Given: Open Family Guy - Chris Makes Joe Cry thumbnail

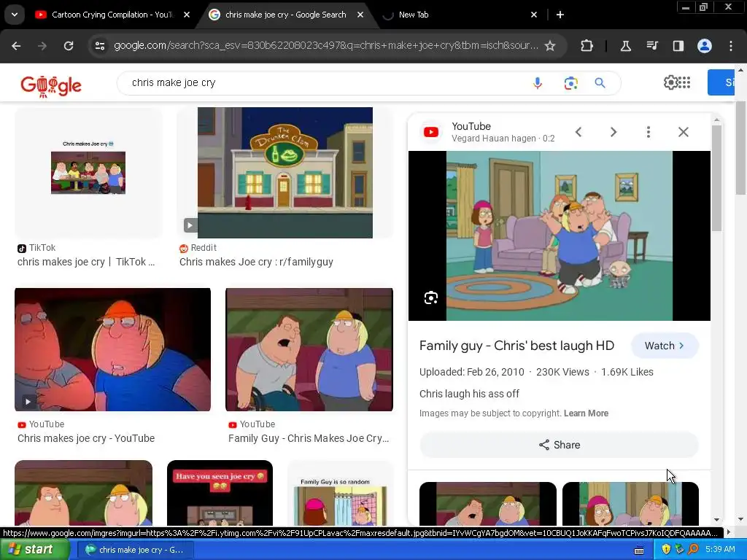Looking at the screenshot, I should tap(309, 349).
